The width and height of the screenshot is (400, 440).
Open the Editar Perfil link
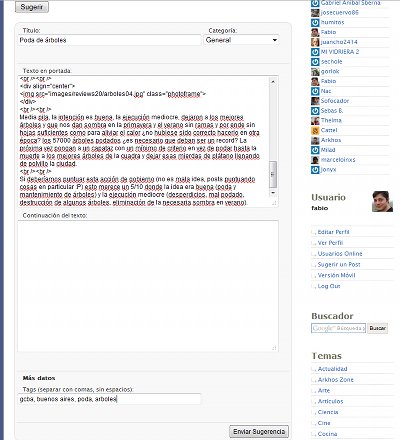point(333,232)
